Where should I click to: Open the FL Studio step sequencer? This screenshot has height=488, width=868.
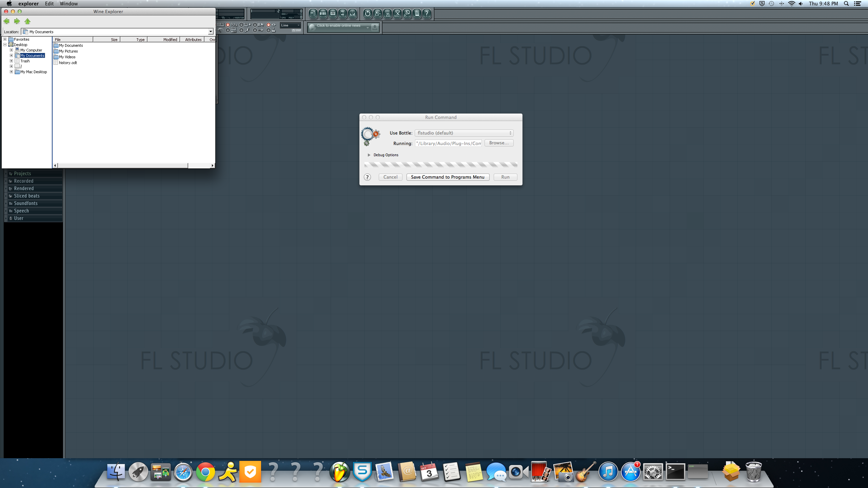click(323, 14)
